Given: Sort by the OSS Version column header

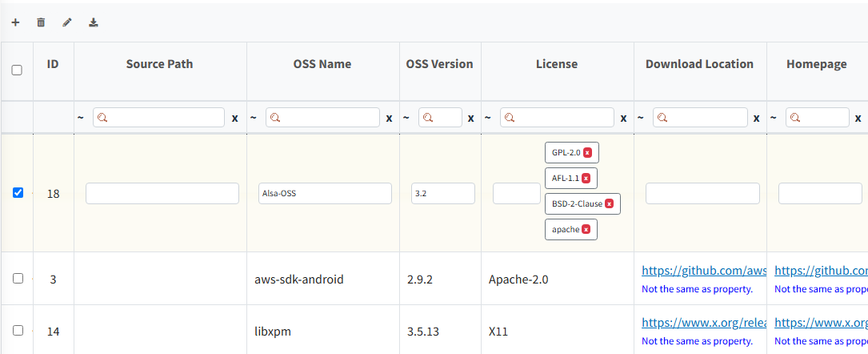Looking at the screenshot, I should [439, 64].
